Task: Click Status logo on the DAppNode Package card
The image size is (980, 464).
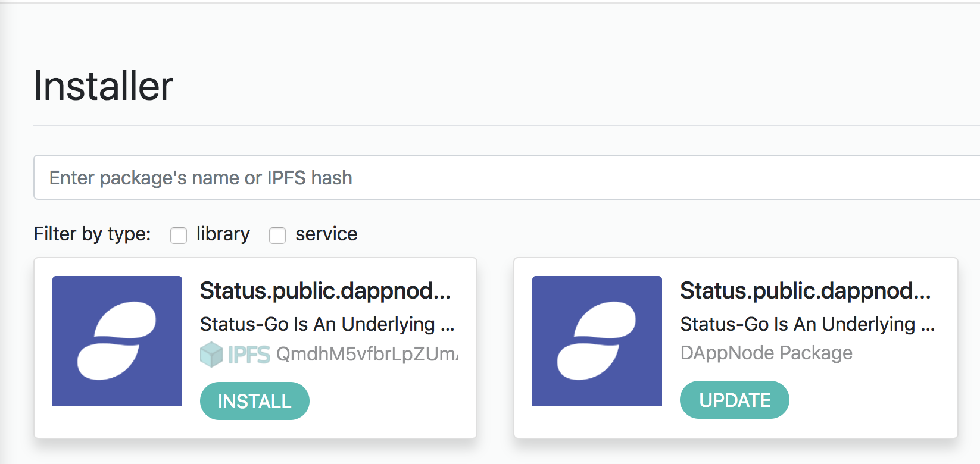Action: 597,341
